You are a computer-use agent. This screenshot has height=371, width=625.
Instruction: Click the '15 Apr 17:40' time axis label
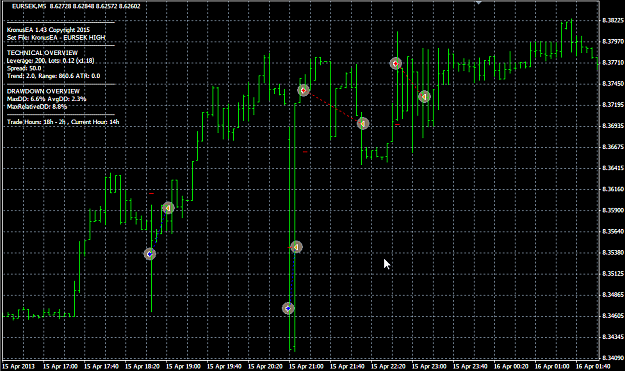[101, 366]
